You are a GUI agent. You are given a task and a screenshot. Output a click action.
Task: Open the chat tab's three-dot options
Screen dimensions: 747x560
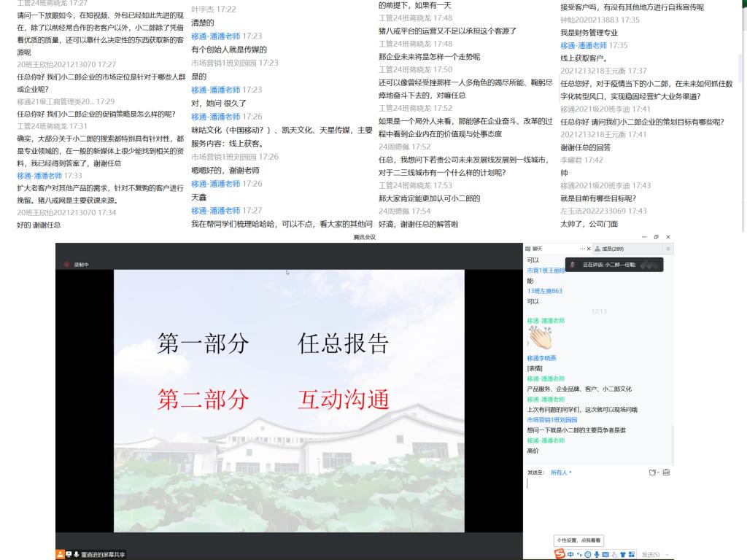coord(581,249)
